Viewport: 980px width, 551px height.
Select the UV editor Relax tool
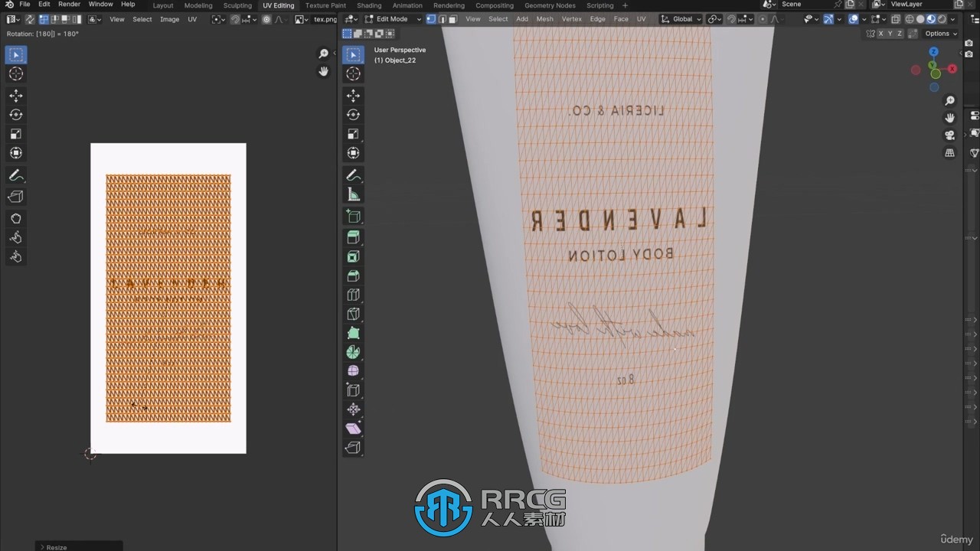coord(15,237)
